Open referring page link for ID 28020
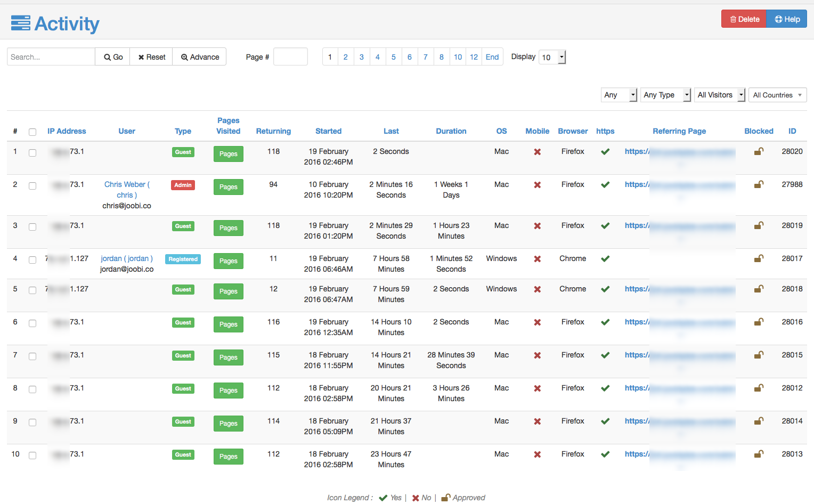This screenshot has height=504, width=814. click(680, 152)
